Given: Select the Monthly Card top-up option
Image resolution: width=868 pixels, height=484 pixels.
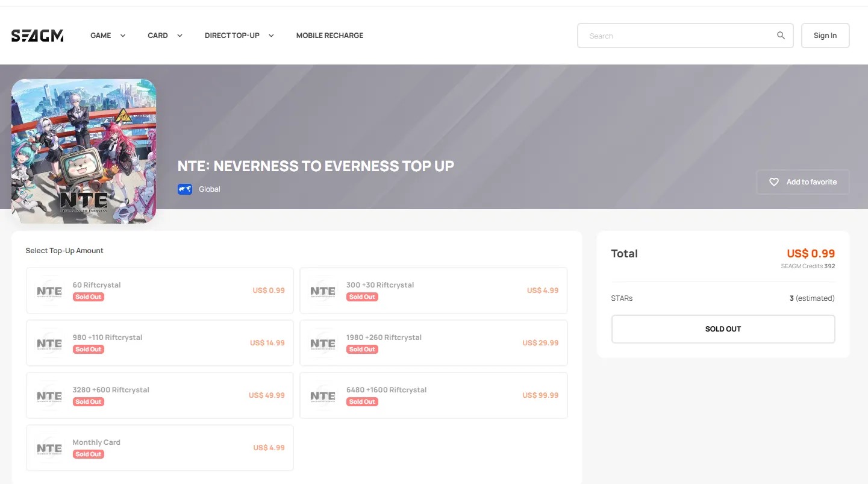Looking at the screenshot, I should coord(160,448).
